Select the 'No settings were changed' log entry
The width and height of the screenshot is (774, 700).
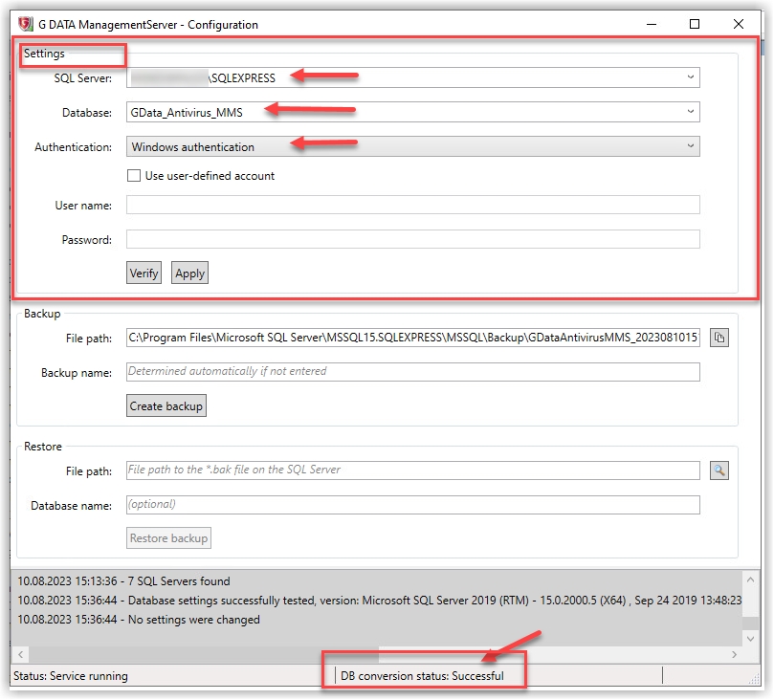click(139, 620)
